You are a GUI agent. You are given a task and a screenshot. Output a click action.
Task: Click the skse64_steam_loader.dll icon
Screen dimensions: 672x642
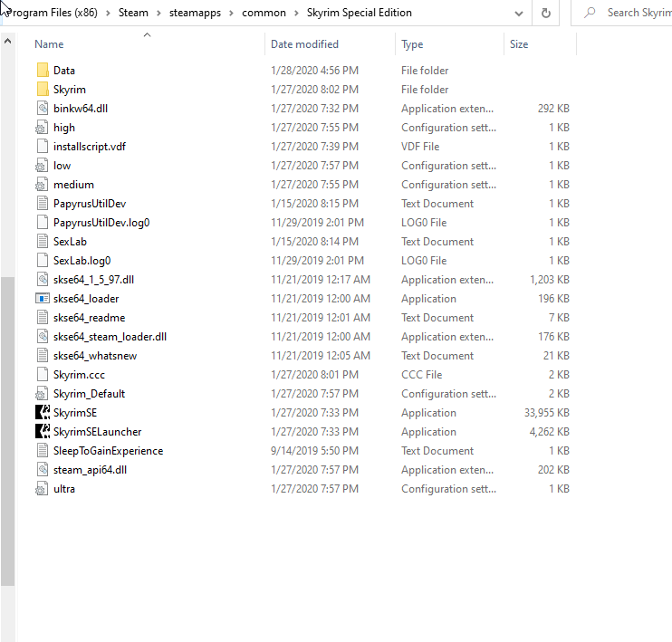pos(43,337)
